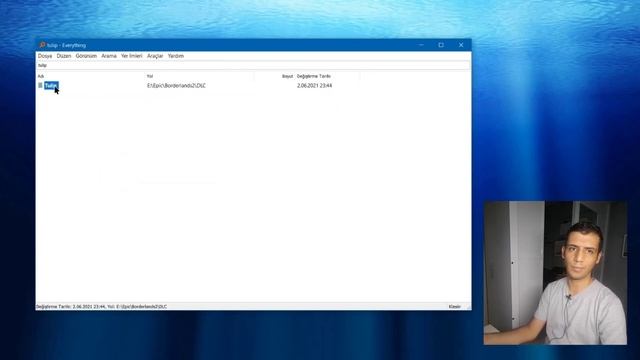This screenshot has height=360, width=640.
Task: Maximize the Everything window
Action: [x=441, y=45]
